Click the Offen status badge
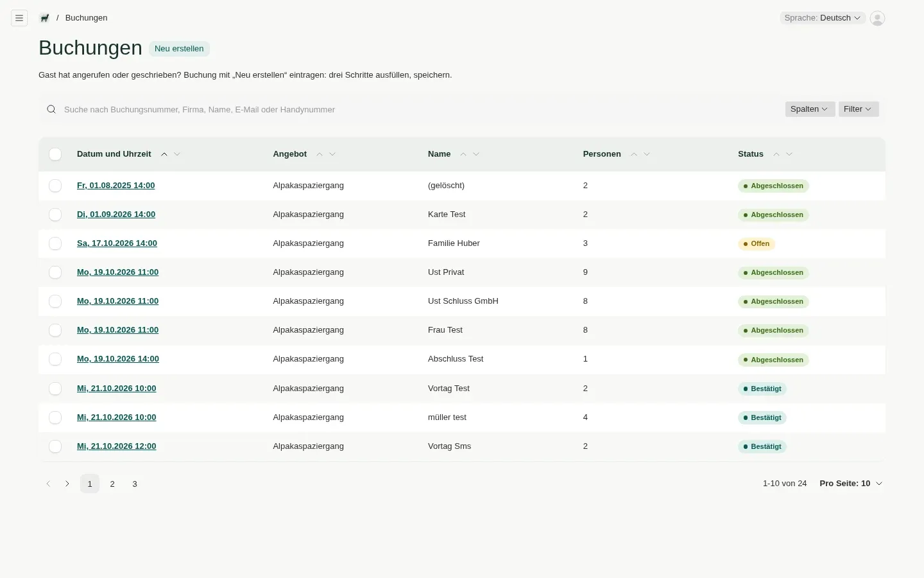Image resolution: width=924 pixels, height=578 pixels. [757, 244]
